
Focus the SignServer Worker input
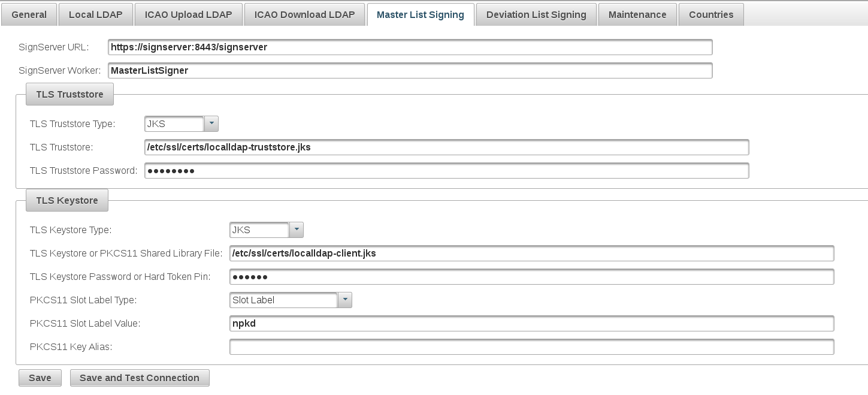coord(410,71)
